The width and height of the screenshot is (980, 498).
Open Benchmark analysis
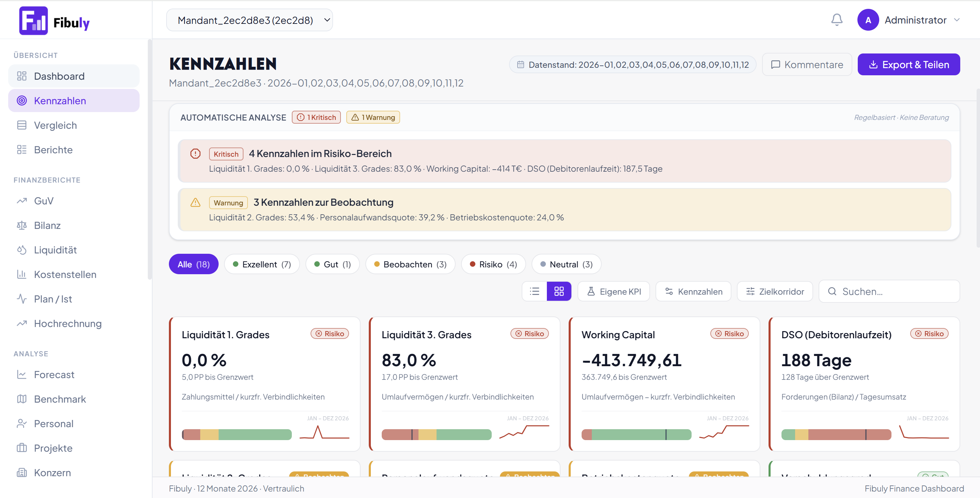pyautogui.click(x=74, y=400)
